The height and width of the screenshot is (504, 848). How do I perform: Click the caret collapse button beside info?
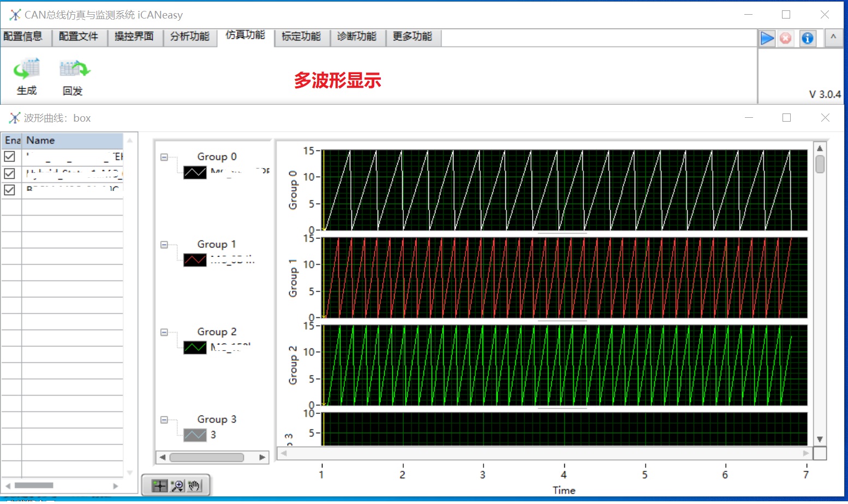[x=833, y=38]
